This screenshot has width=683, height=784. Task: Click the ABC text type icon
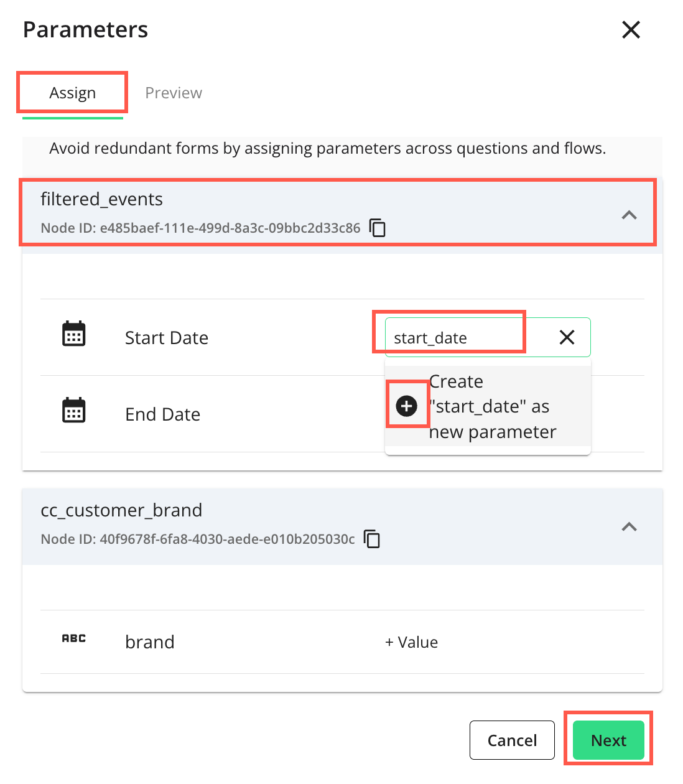click(74, 638)
